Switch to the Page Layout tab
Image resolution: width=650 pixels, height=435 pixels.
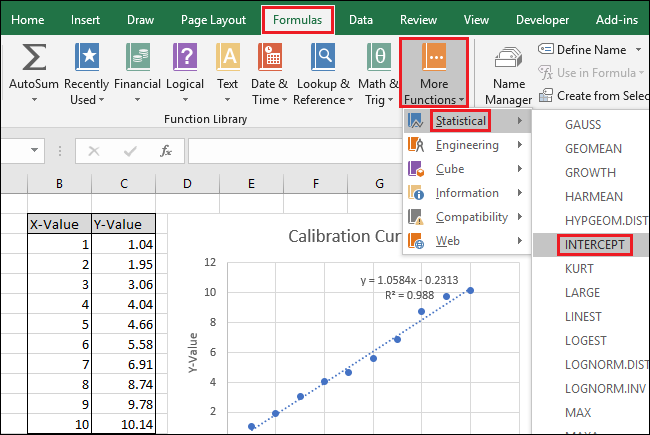tap(213, 19)
